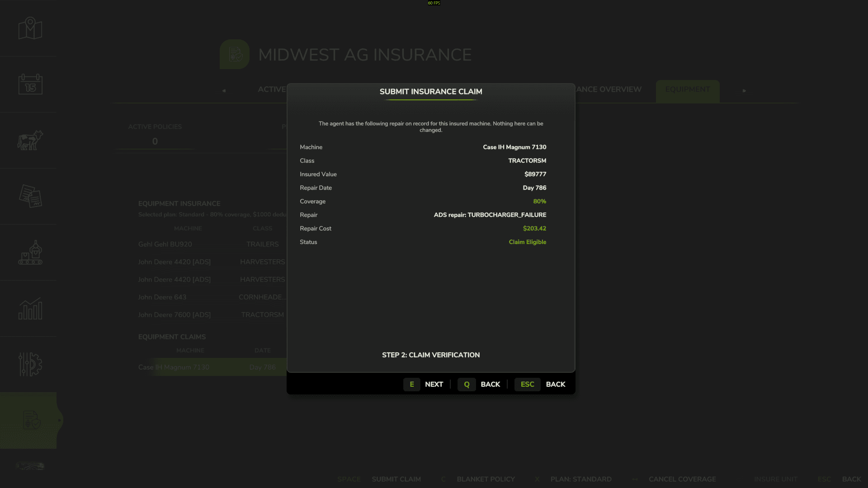Click Plan: Standard in bottom bar
Viewport: 868px width, 488px height.
click(581, 479)
